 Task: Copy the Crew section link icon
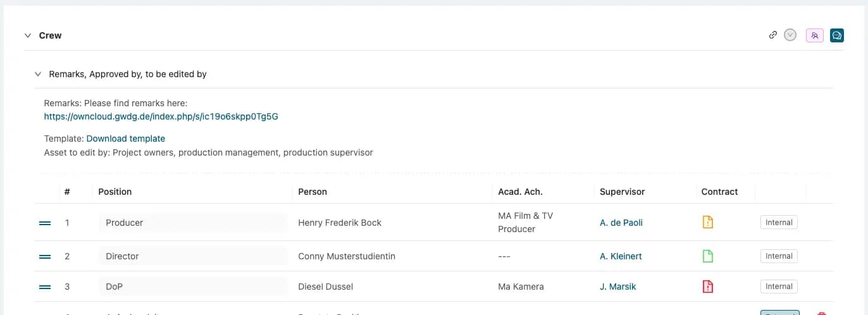(772, 35)
